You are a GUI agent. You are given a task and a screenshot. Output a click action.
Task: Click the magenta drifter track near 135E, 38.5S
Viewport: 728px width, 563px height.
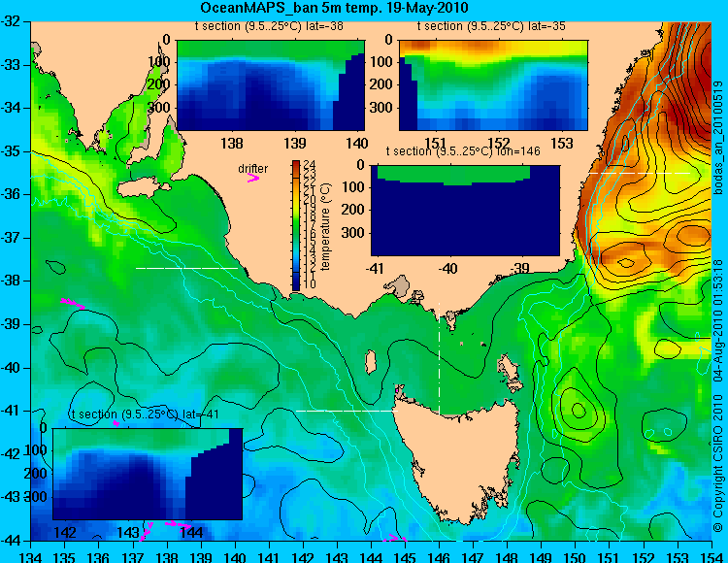coord(73,304)
